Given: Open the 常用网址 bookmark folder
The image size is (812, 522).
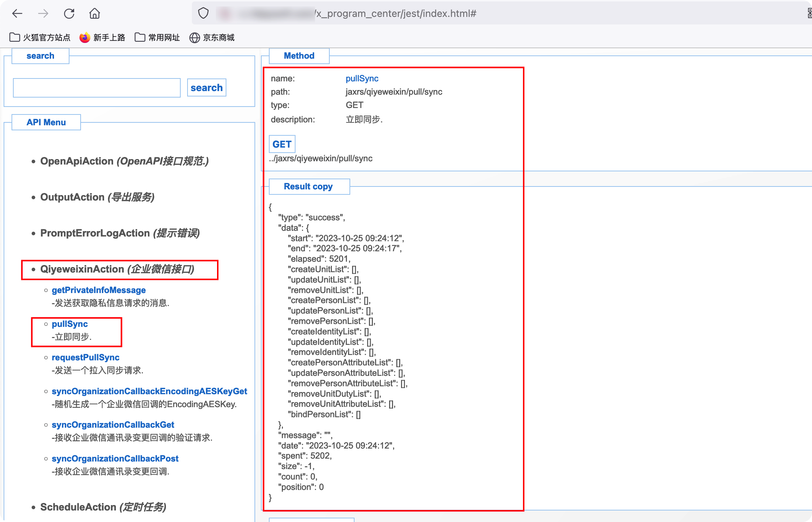Looking at the screenshot, I should click(157, 37).
